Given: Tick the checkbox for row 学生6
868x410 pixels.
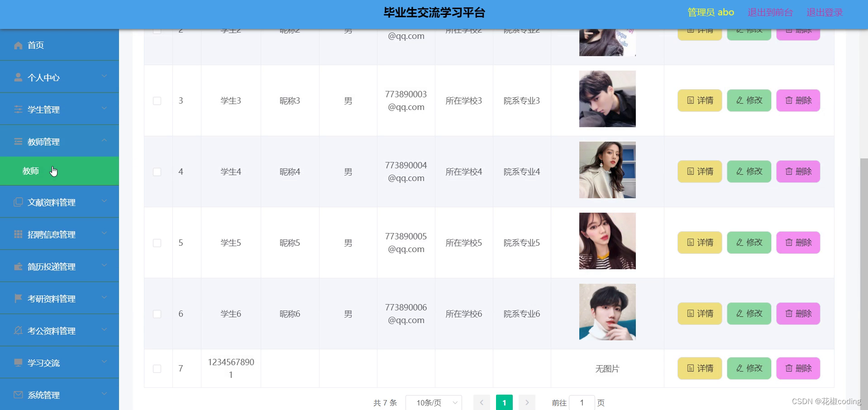Looking at the screenshot, I should click(x=157, y=314).
